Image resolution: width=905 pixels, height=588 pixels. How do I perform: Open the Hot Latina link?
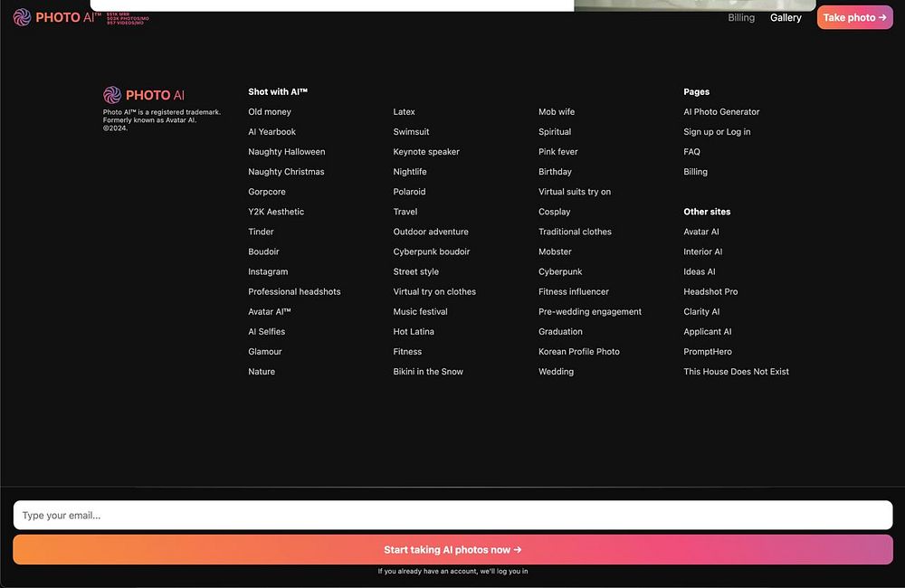click(x=414, y=332)
